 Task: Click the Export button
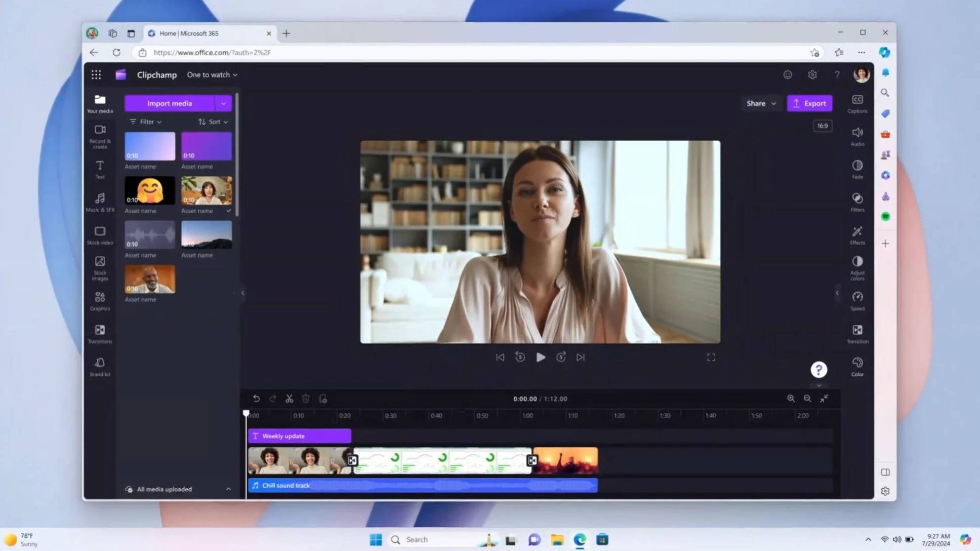coord(809,103)
